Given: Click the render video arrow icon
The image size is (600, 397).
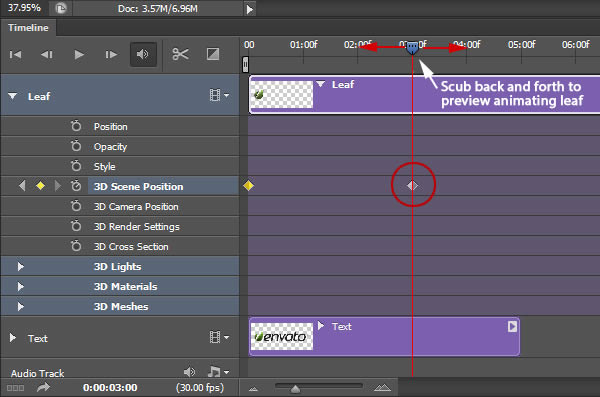Looking at the screenshot, I should pyautogui.click(x=43, y=387).
